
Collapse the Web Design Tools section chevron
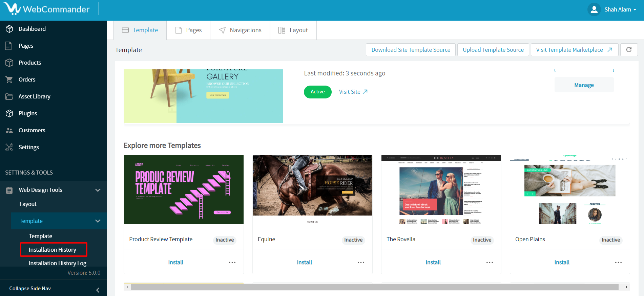tap(98, 190)
